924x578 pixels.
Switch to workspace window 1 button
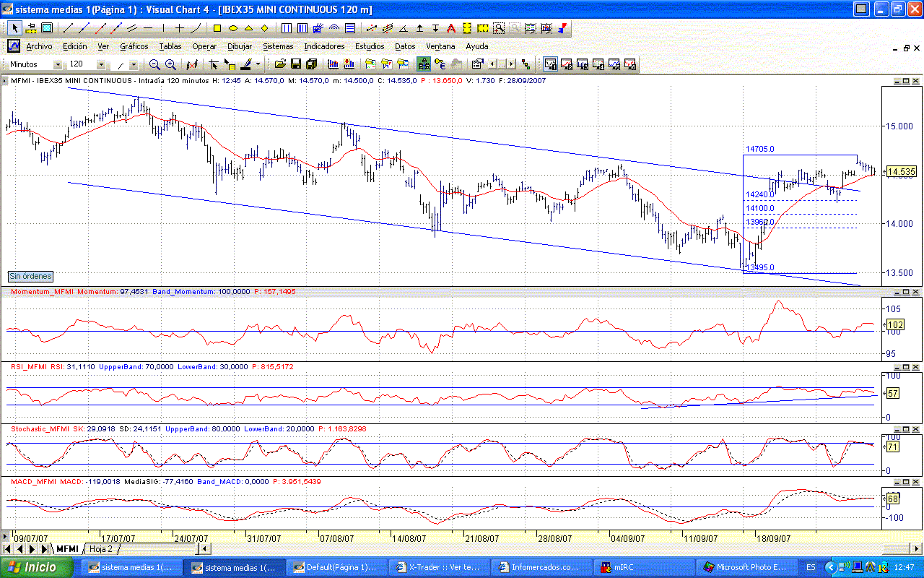pos(551,64)
